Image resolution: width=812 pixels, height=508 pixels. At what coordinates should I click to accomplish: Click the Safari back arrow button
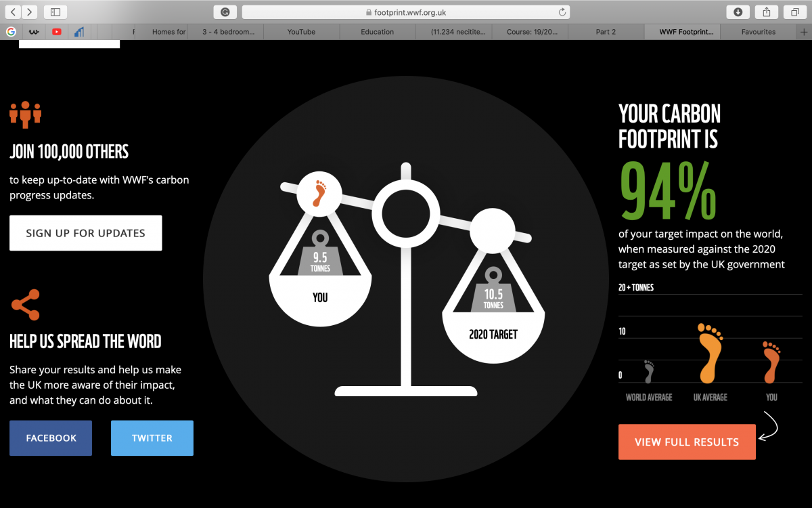coord(13,12)
